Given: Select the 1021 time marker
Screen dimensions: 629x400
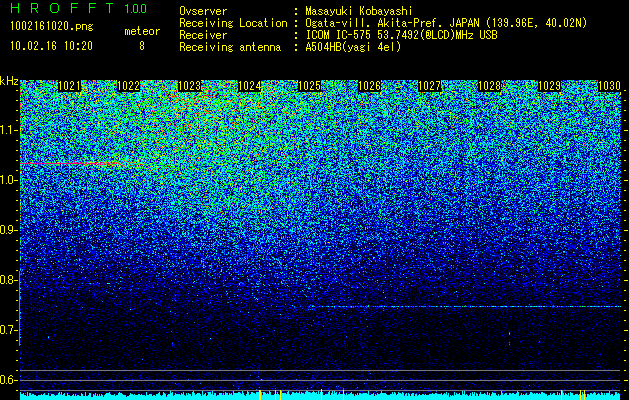Looking at the screenshot, I should [69, 86].
